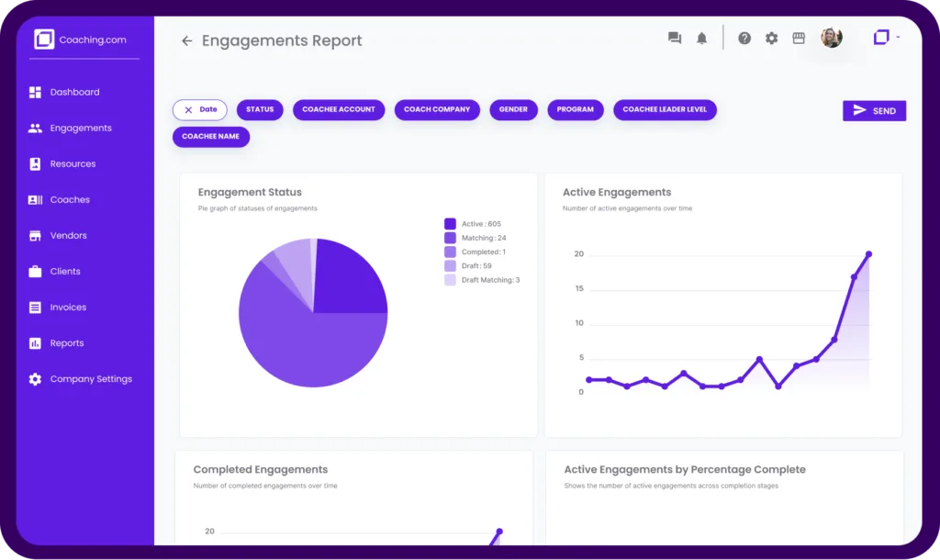Navigate to Resources in the sidebar
The image size is (940, 560).
click(35, 163)
